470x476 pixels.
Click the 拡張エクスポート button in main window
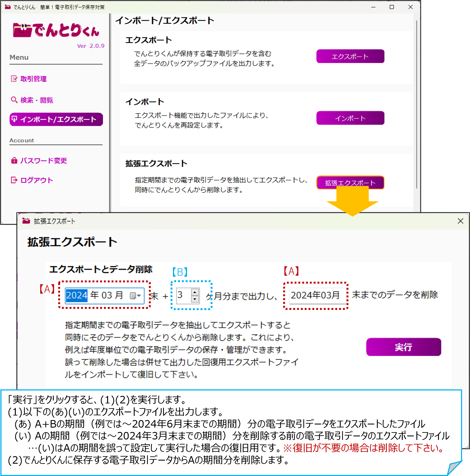pyautogui.click(x=350, y=183)
